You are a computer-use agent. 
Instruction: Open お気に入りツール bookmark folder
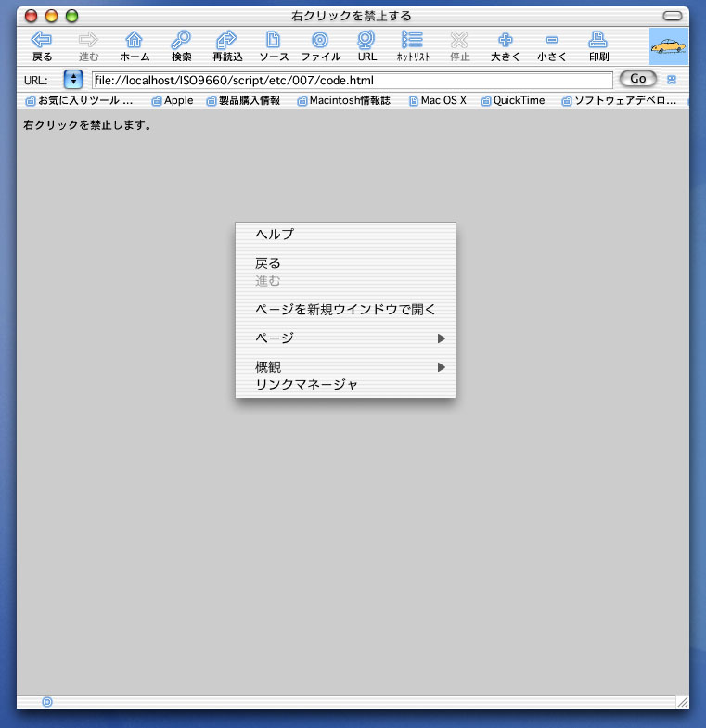(x=80, y=101)
